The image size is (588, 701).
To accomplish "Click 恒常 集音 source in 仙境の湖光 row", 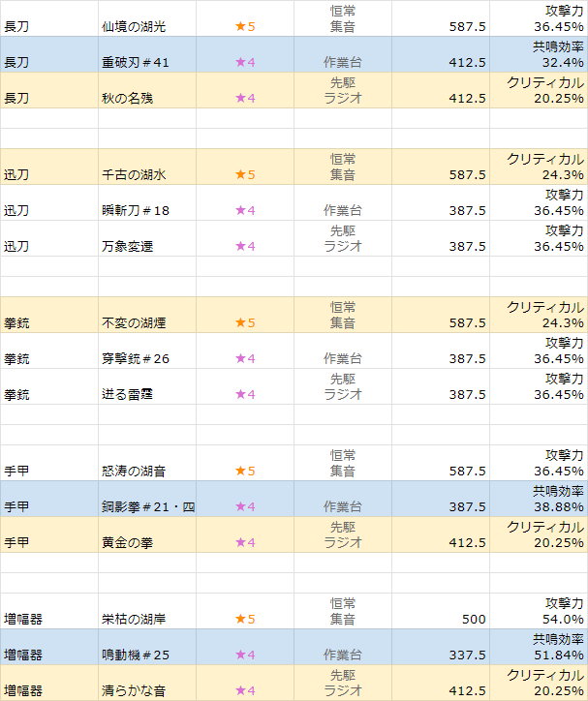I will pos(343,18).
